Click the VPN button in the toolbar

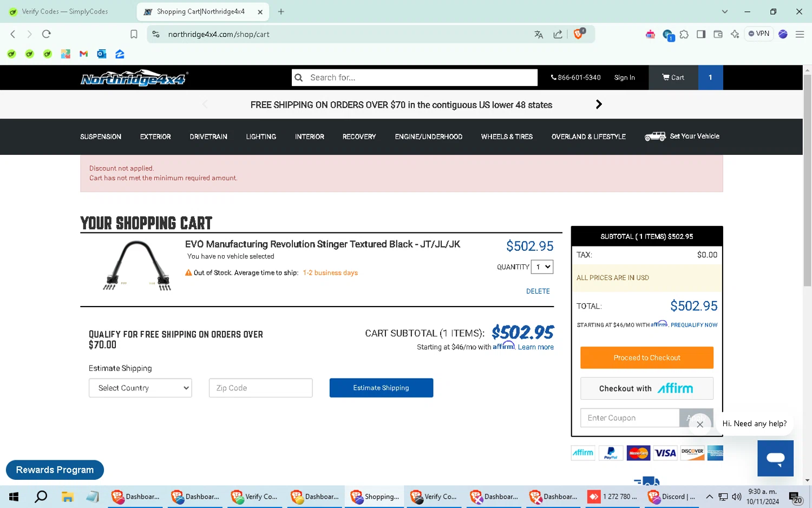pos(759,34)
